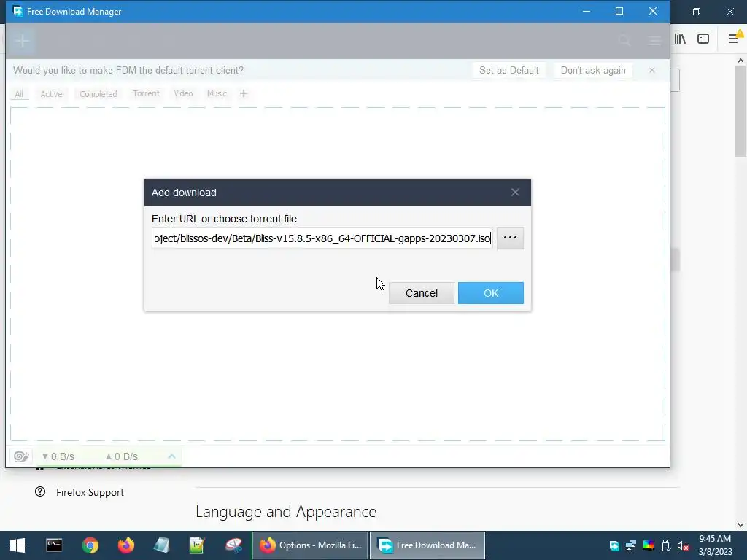Click Firefox page scrollbar down arrow
747x560 pixels.
click(x=740, y=525)
